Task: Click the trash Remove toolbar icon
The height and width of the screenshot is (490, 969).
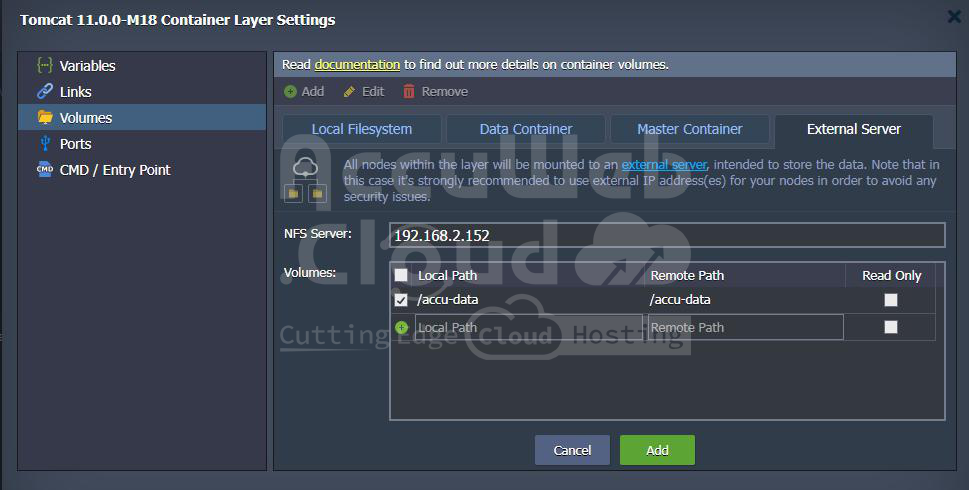Action: (408, 91)
